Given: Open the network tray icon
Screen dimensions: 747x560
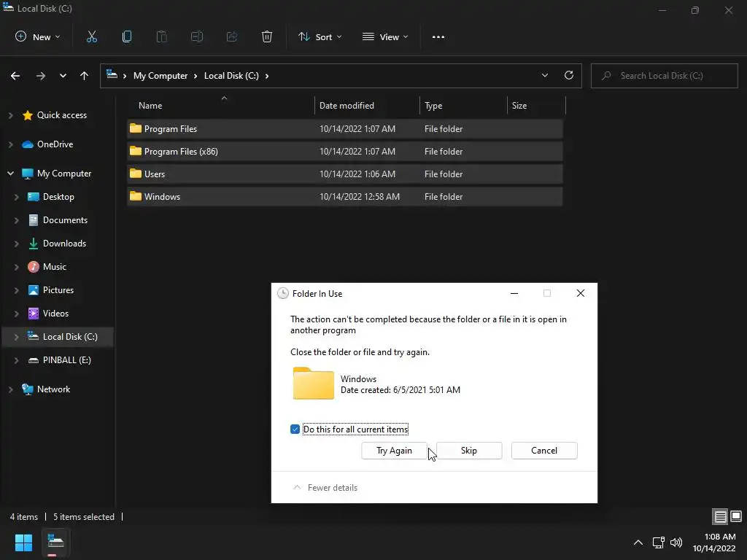Looking at the screenshot, I should pyautogui.click(x=659, y=542).
